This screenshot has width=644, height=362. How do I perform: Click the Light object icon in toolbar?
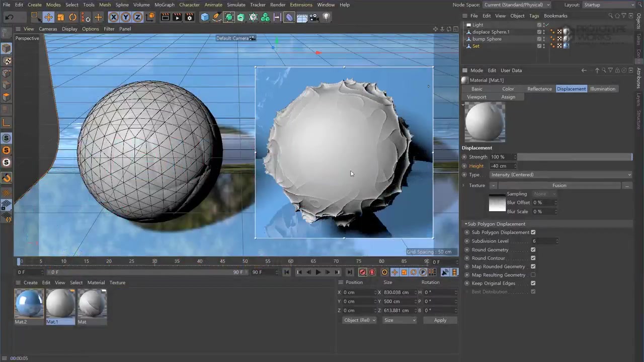pos(326,17)
